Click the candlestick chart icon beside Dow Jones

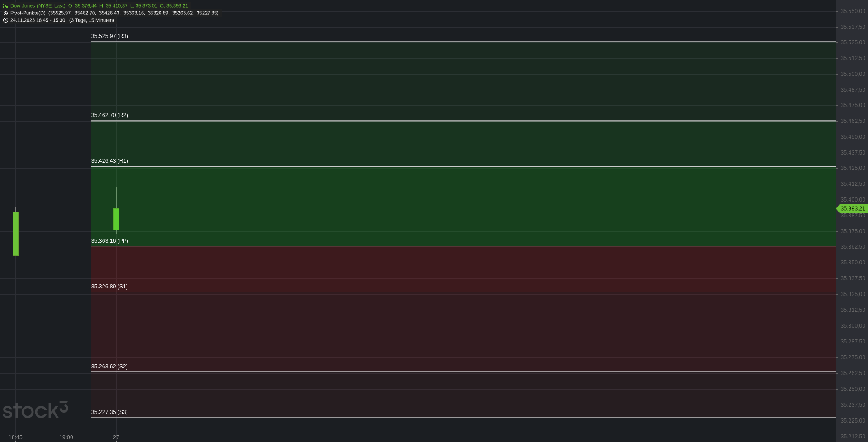click(5, 6)
